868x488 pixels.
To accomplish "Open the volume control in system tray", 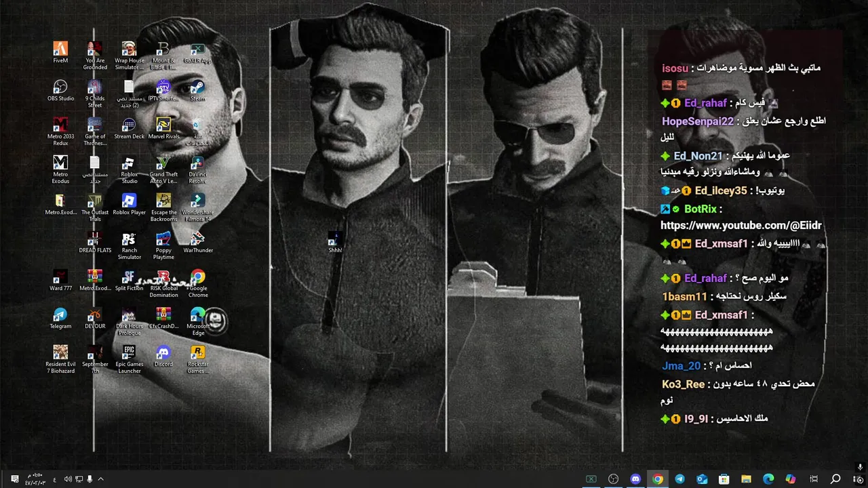I will pos(68,479).
